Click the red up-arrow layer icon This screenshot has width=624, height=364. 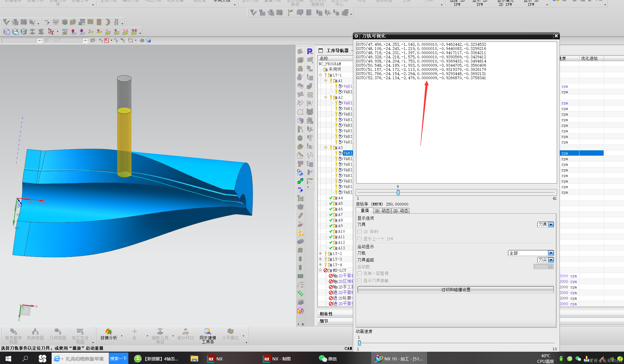(x=73, y=32)
